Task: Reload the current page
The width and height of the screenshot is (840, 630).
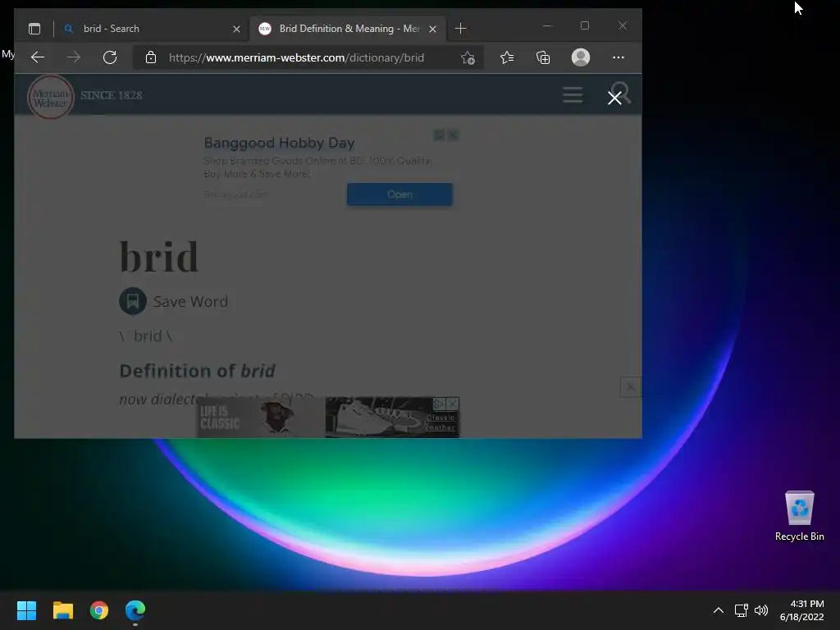Action: [x=110, y=57]
